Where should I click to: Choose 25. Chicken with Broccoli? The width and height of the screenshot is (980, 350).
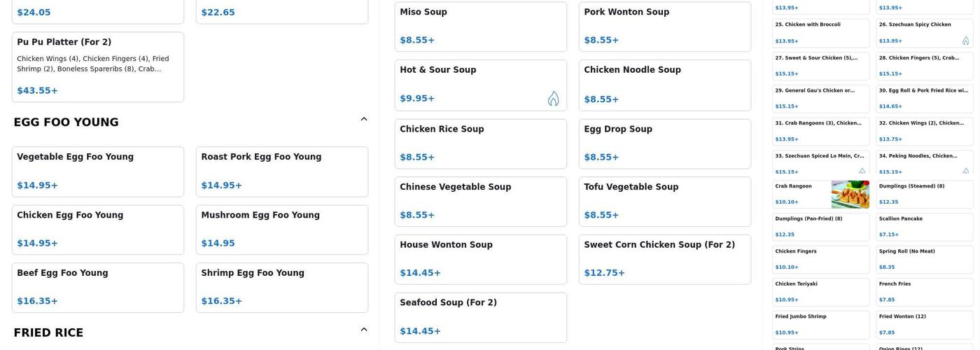click(x=820, y=33)
